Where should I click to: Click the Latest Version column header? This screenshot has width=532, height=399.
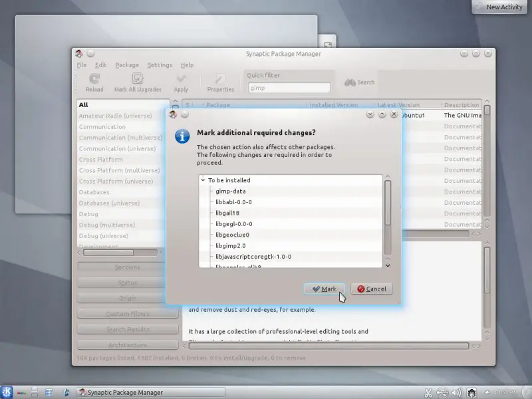tap(408, 105)
